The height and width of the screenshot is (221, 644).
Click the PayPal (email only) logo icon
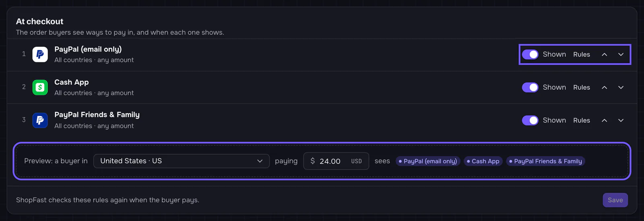[x=40, y=54]
